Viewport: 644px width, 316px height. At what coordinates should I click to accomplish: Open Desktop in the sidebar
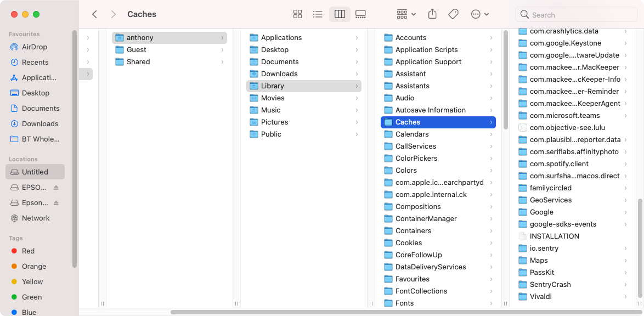[35, 93]
